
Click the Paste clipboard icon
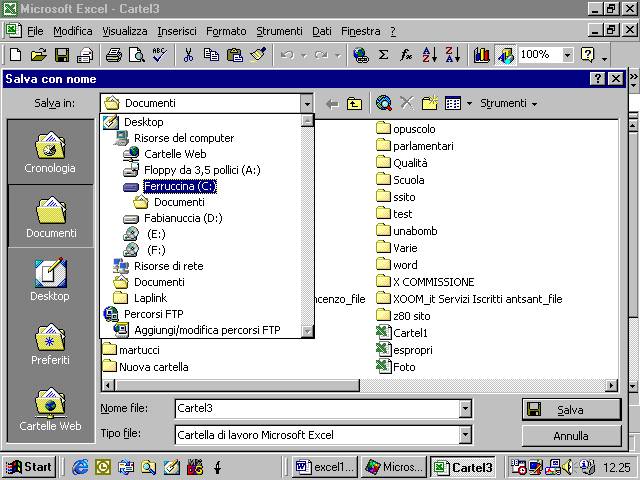pos(235,54)
